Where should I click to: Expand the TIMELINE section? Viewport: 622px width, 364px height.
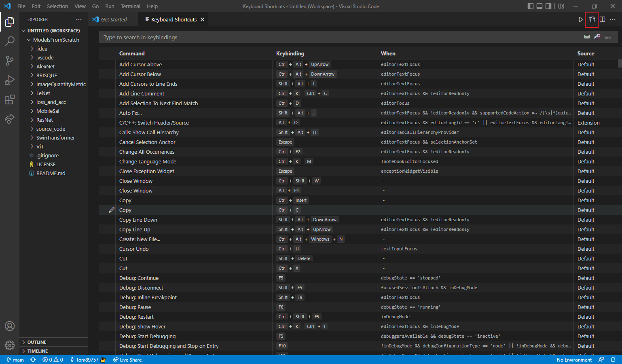(54, 351)
